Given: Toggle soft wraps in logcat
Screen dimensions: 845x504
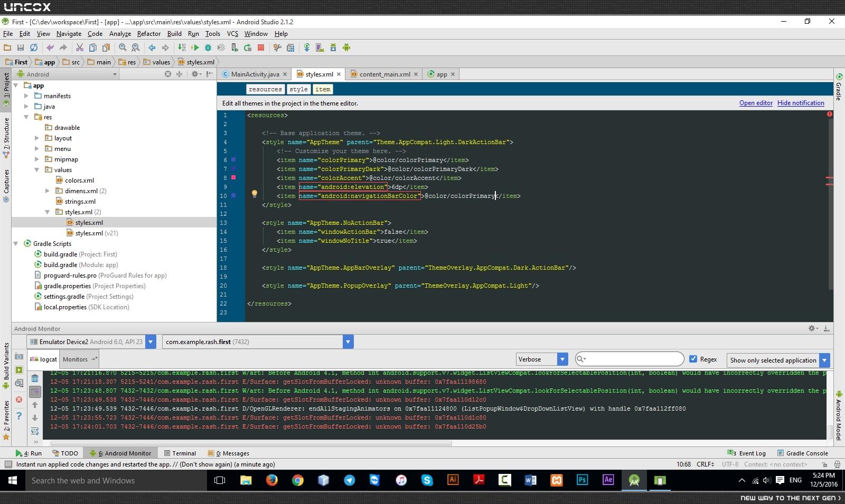Looking at the screenshot, I should click(x=35, y=431).
